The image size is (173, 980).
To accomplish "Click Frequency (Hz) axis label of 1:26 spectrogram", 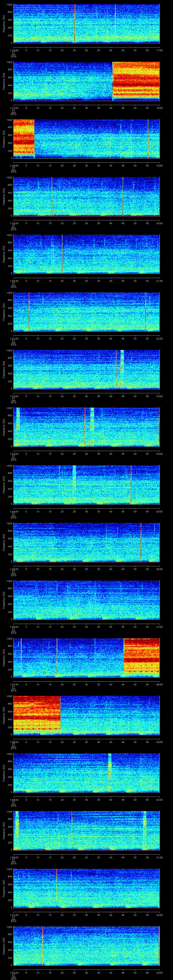I will [x=4, y=600].
